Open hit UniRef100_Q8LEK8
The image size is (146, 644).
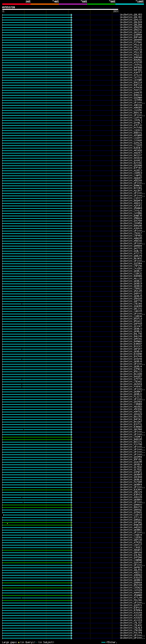[131, 22]
